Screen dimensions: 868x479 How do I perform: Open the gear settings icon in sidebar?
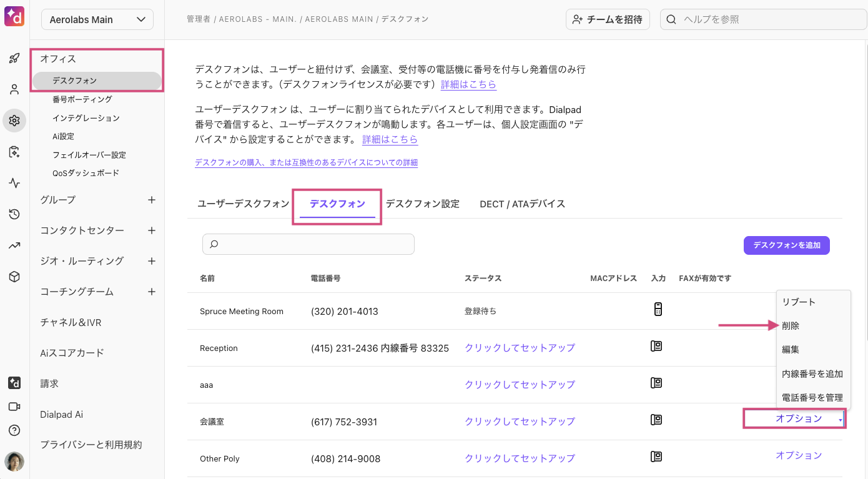(14, 121)
